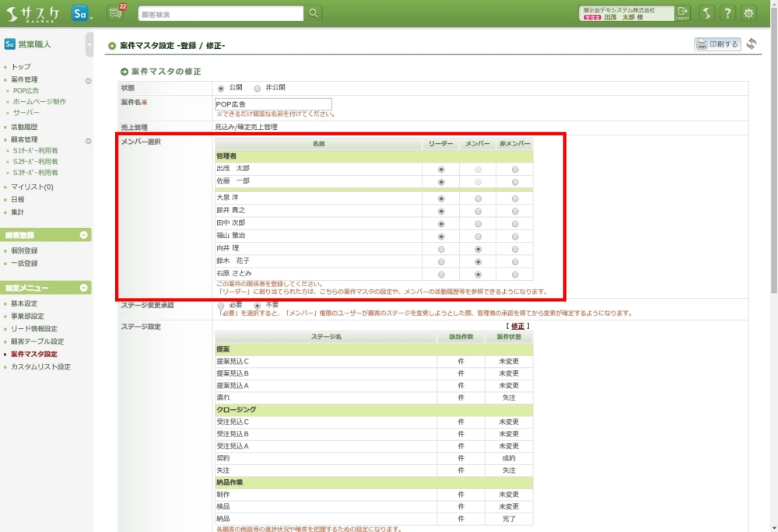
Task: Click the magnifier search button
Action: 313,13
